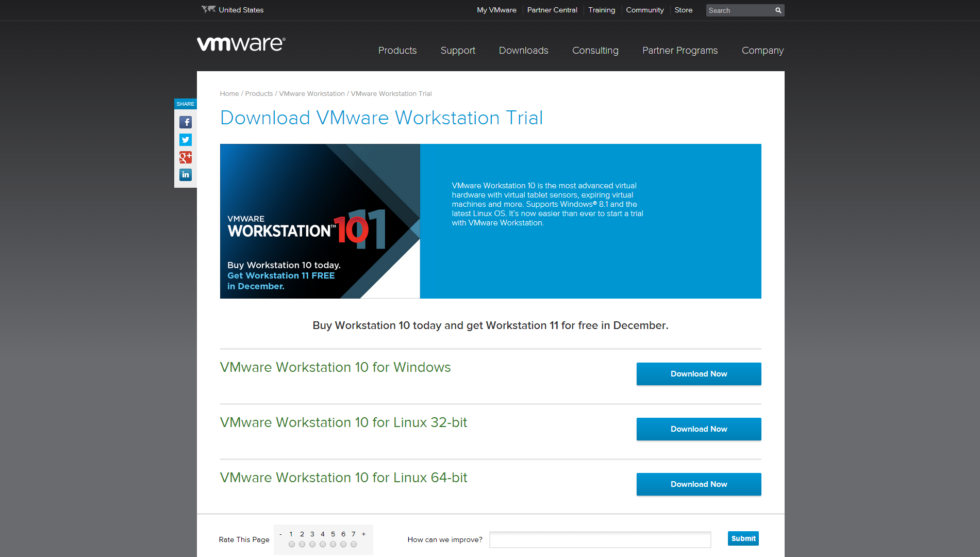
Task: Download Workstation 10 for Linux 64-bit
Action: tap(699, 484)
